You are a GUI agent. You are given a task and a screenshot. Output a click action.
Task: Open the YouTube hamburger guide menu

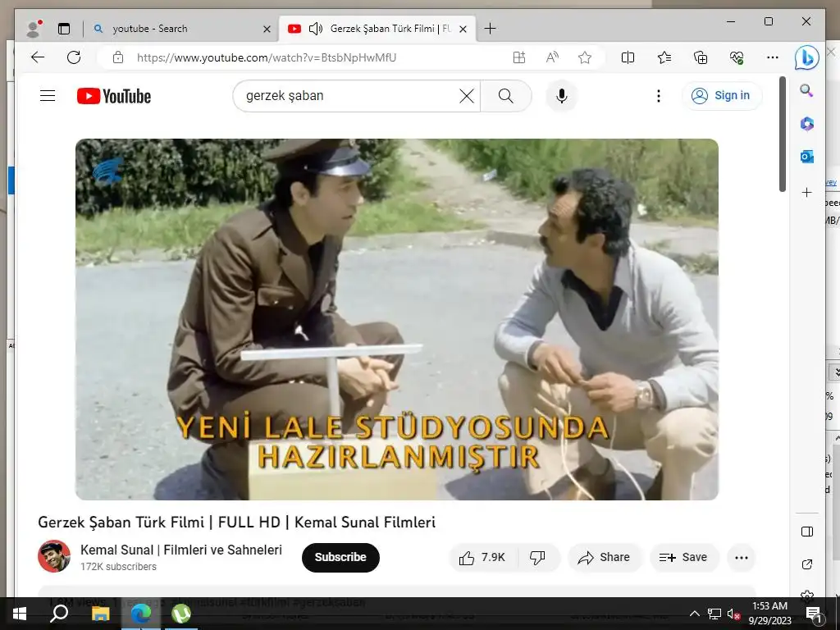(47, 96)
